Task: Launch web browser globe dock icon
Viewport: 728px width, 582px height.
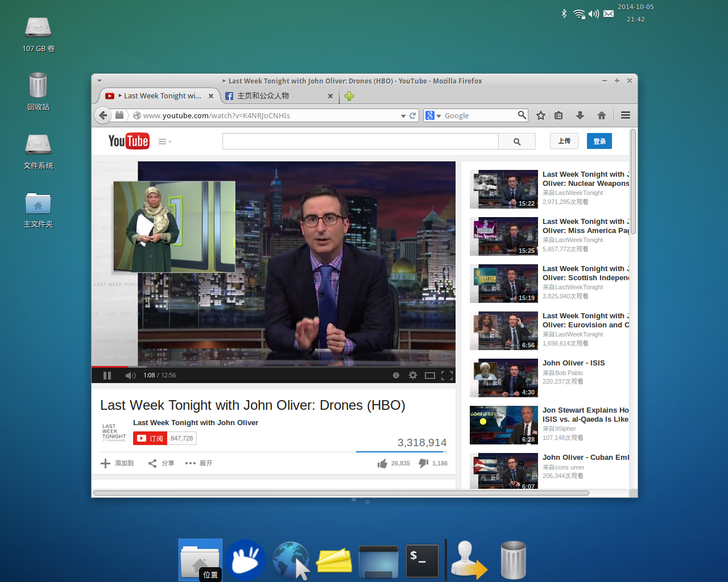Action: click(291, 560)
